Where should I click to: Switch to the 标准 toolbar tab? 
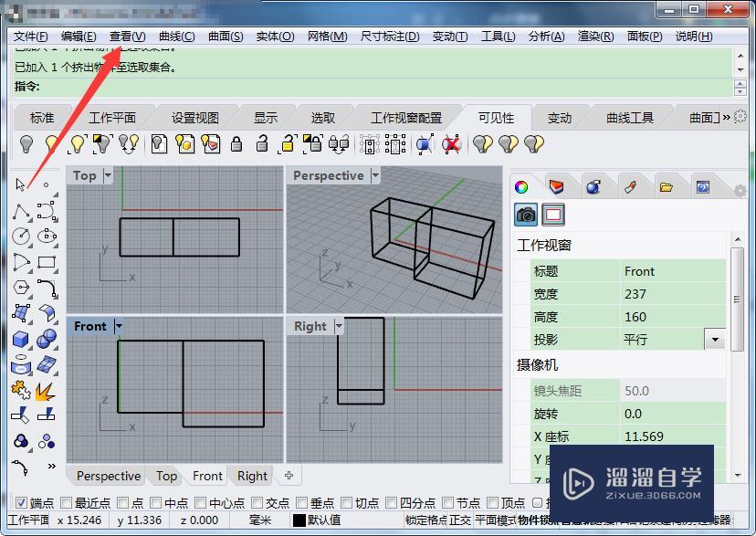[42, 118]
